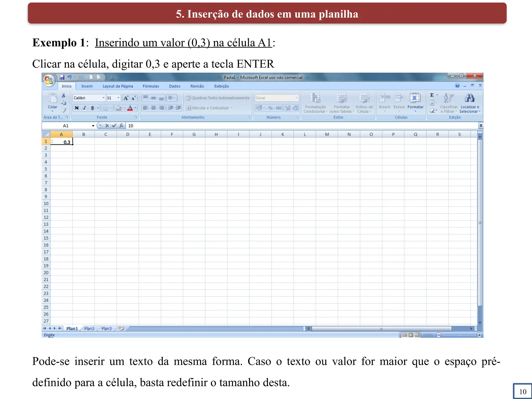Open the Layout da Página tab
Viewport: 532px width, 399px height.
pyautogui.click(x=118, y=86)
